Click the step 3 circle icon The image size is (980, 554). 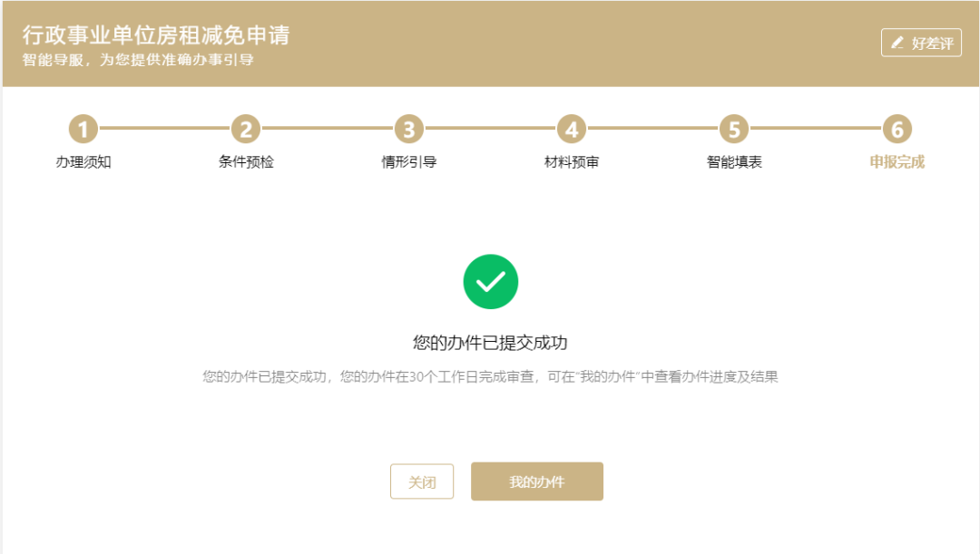tap(409, 130)
